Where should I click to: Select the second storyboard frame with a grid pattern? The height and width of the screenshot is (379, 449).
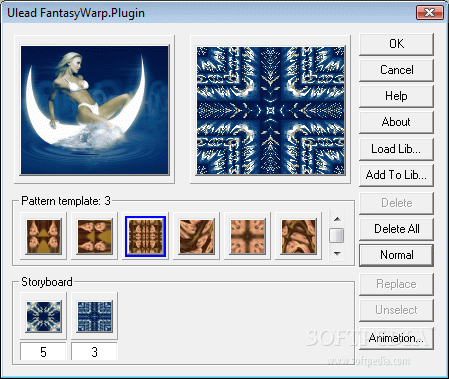94,316
